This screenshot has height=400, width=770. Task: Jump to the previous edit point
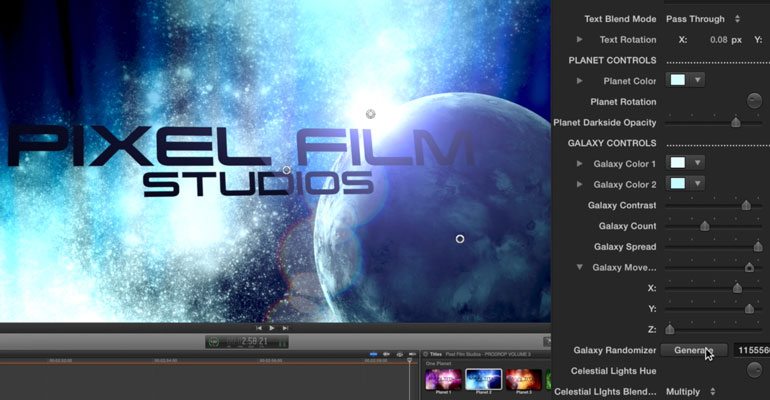(259, 328)
